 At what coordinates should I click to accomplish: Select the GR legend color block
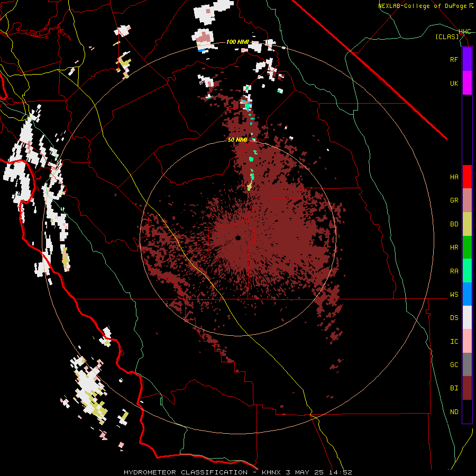pos(467,200)
